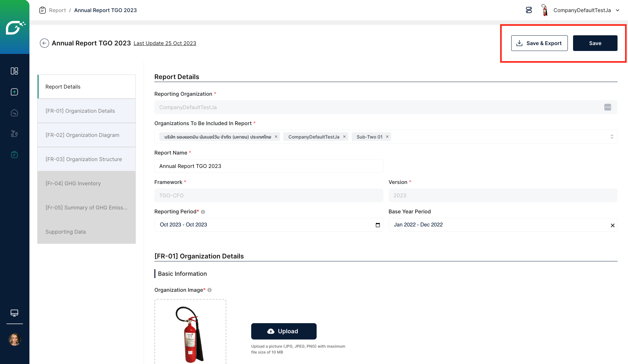Open the Reporting Period calendar picker

[x=378, y=225]
